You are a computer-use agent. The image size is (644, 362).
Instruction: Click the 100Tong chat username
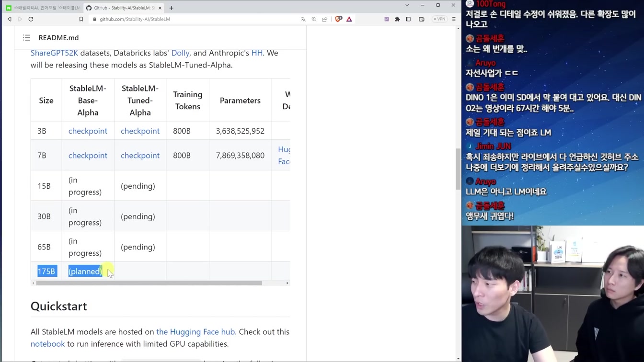491,4
